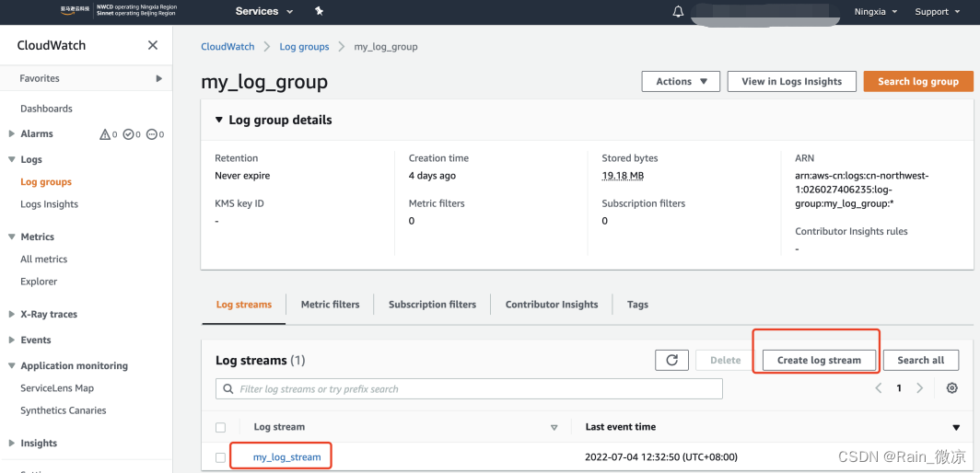Go to previous page of log streams
This screenshot has width=980, height=473.
point(878,388)
